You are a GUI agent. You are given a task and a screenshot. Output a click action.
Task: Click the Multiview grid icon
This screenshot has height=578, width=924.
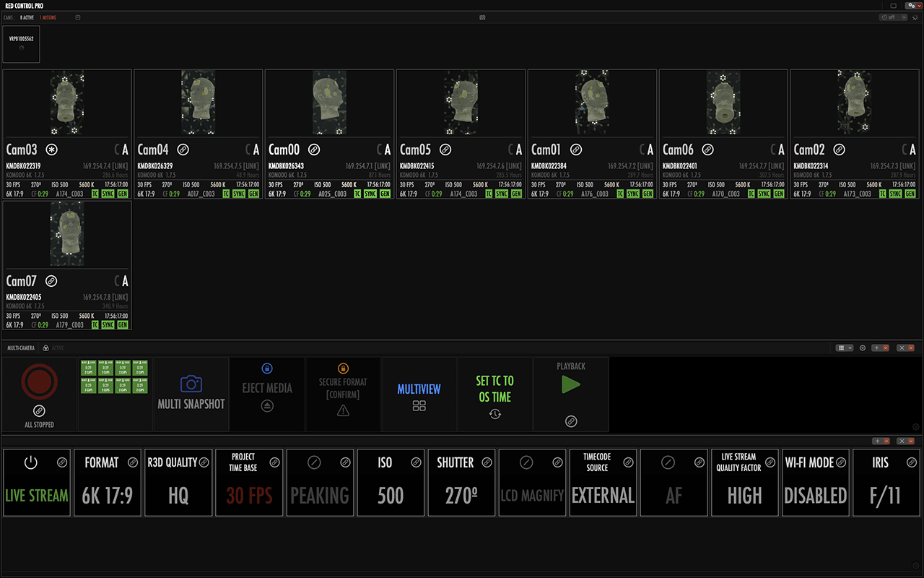pyautogui.click(x=419, y=406)
